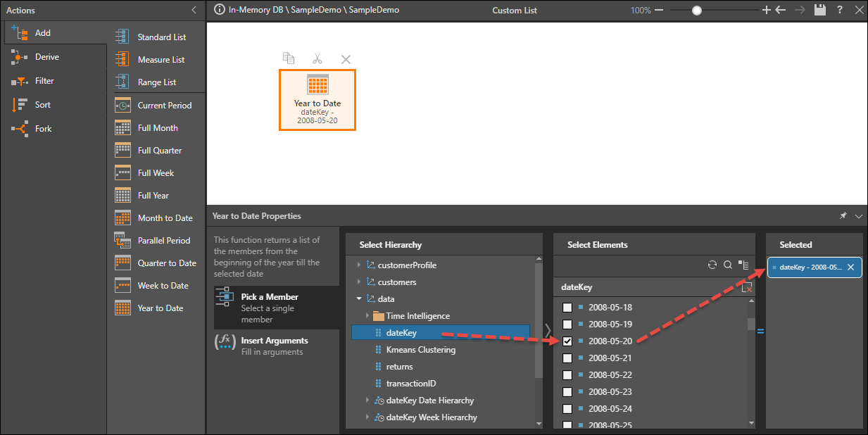Add a Quarter to Date block
Screen dimensions: 868x435
coord(156,263)
